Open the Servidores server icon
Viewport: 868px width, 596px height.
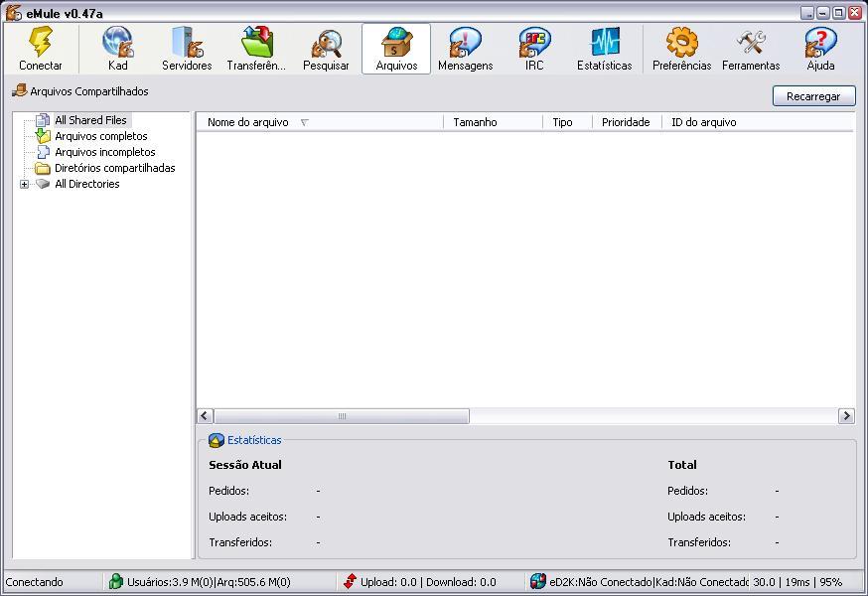tap(187, 42)
